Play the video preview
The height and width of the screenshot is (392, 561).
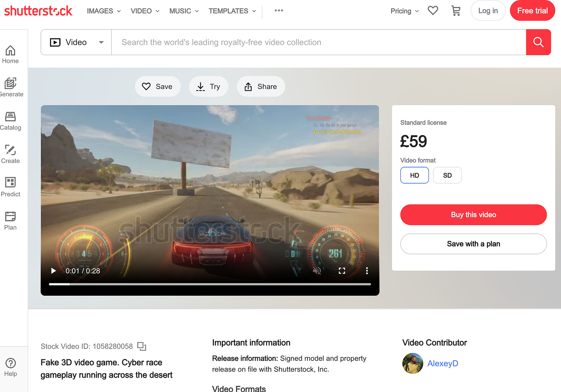(54, 271)
